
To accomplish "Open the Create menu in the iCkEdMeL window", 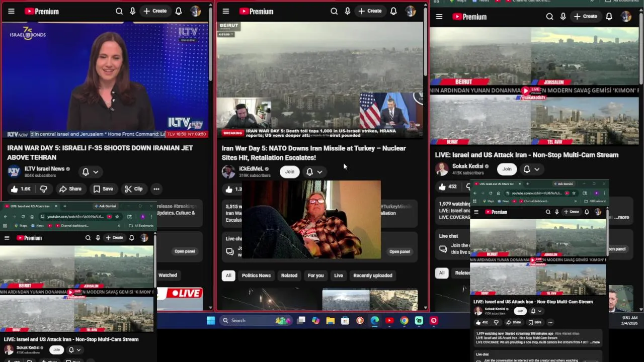I will tap(370, 11).
